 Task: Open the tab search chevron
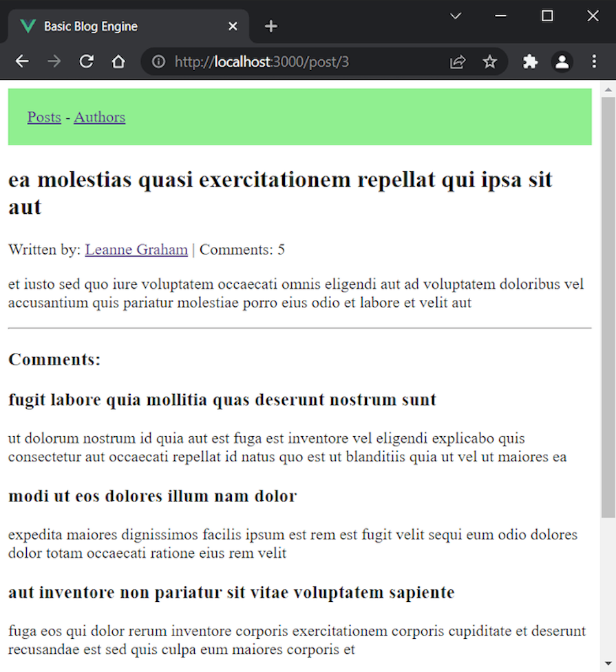(x=455, y=15)
